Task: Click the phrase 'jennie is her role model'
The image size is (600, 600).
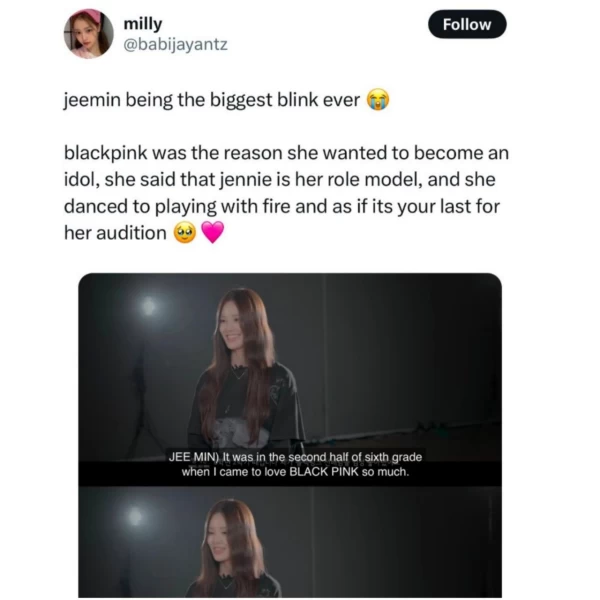Action: [320, 179]
